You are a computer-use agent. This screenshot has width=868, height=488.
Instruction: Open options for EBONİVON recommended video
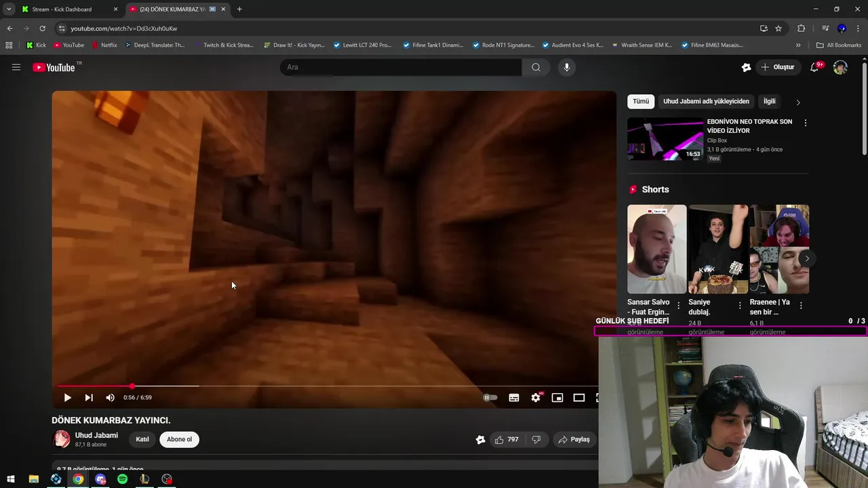[805, 123]
